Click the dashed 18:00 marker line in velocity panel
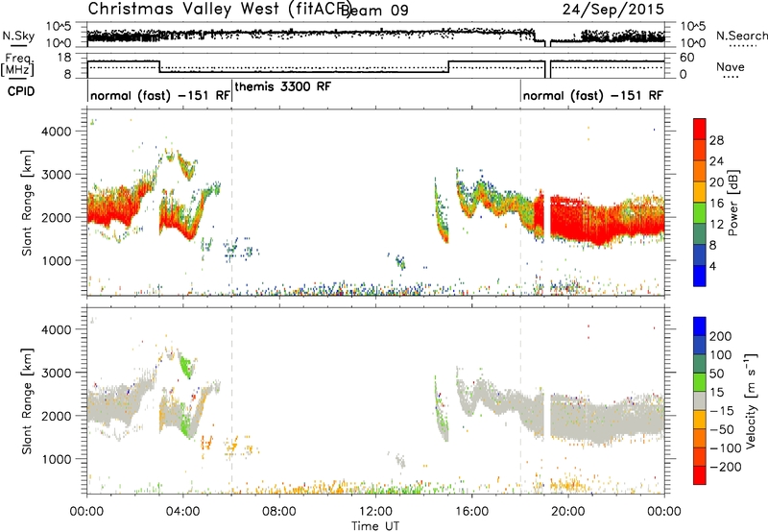The height and width of the screenshot is (532, 768). 520,399
